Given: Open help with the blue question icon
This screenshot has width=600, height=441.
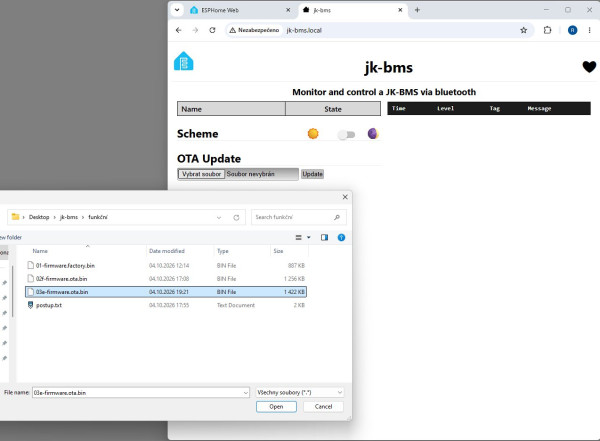Looking at the screenshot, I should [341, 238].
